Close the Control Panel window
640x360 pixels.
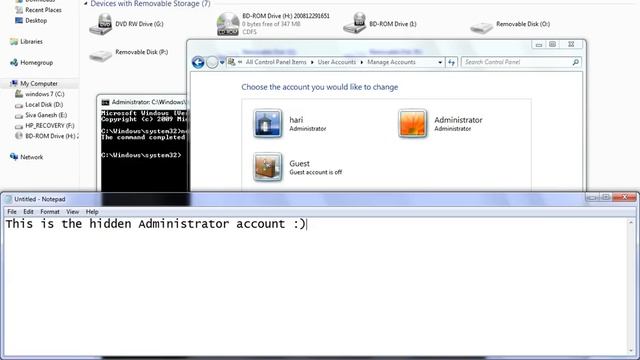point(571,44)
